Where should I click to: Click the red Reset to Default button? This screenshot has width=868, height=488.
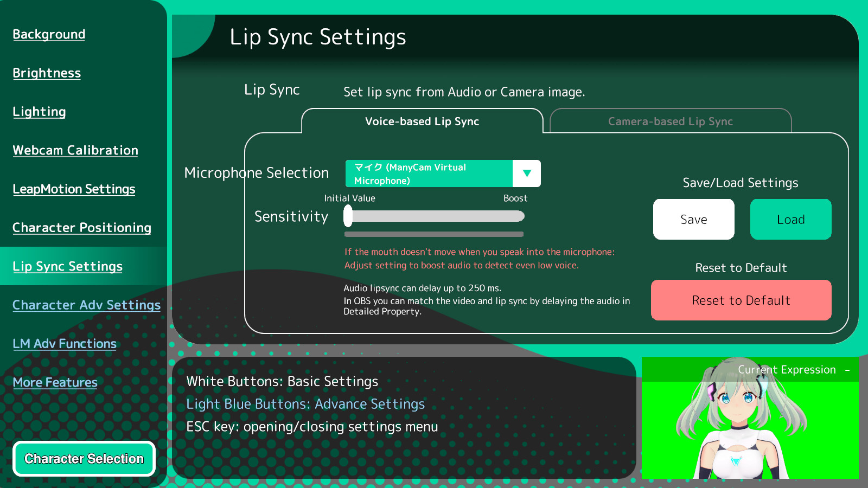coord(741,300)
